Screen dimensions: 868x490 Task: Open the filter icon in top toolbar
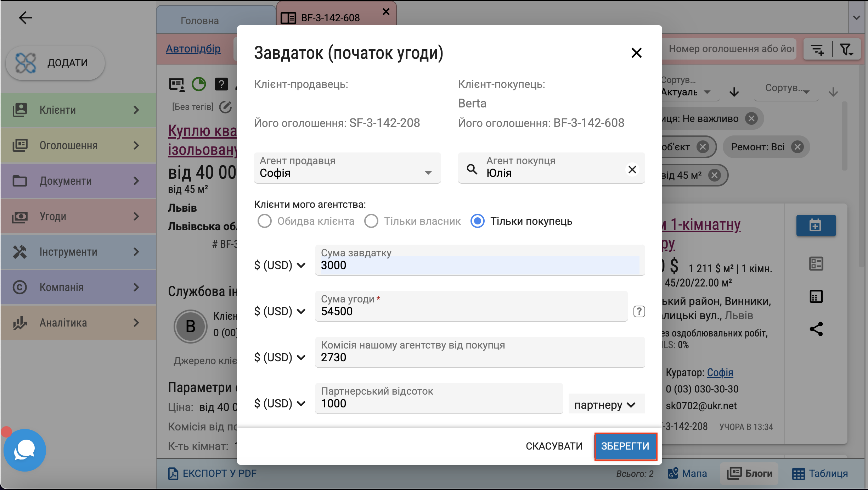(847, 49)
